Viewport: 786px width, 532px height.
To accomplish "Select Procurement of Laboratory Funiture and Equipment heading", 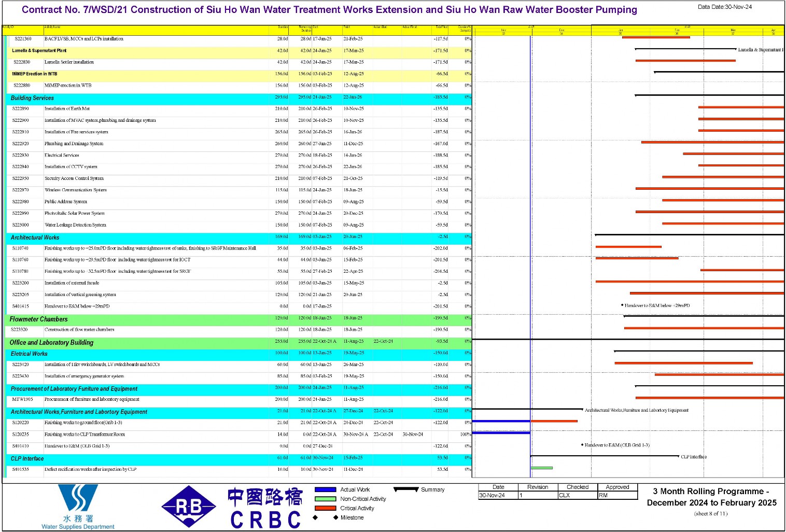I will pyautogui.click(x=74, y=389).
